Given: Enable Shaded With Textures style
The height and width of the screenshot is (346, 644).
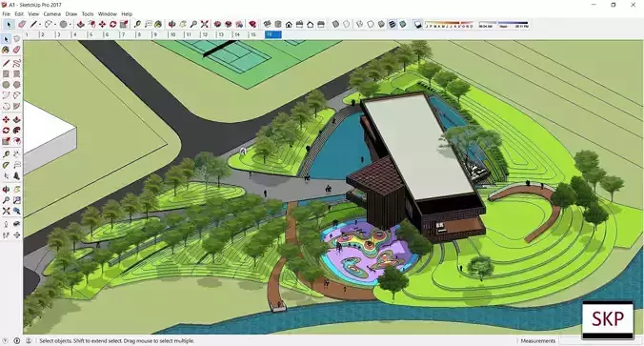Looking at the screenshot, I should (392, 25).
